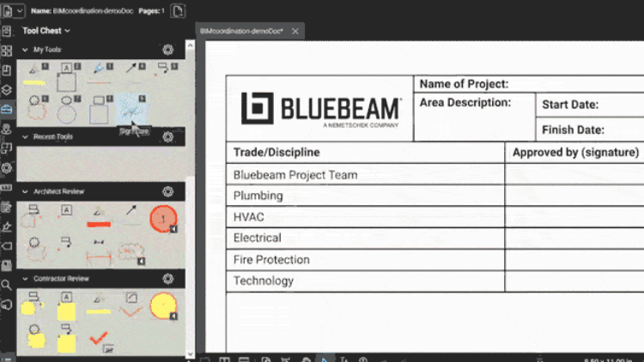Click the Name of Project field

coord(529,84)
